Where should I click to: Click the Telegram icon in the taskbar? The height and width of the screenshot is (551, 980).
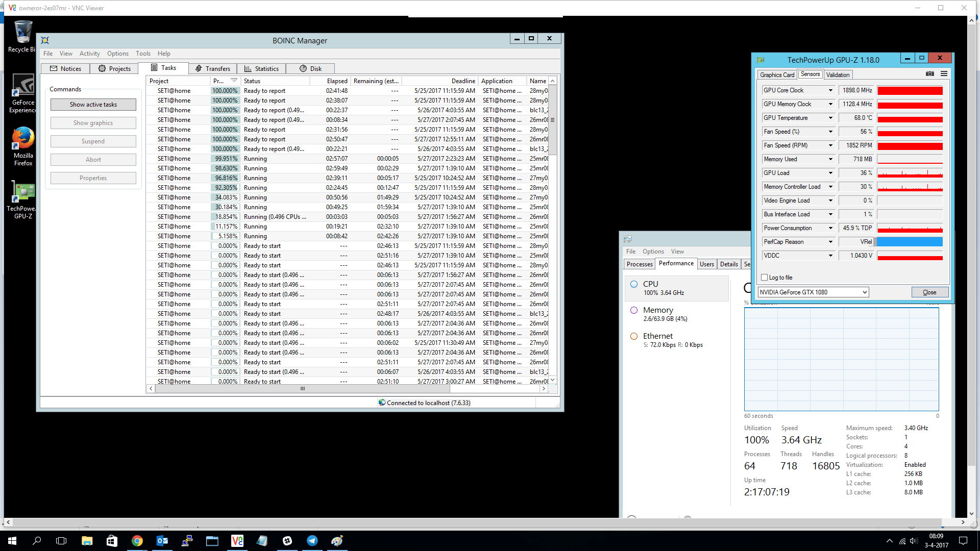click(x=312, y=541)
